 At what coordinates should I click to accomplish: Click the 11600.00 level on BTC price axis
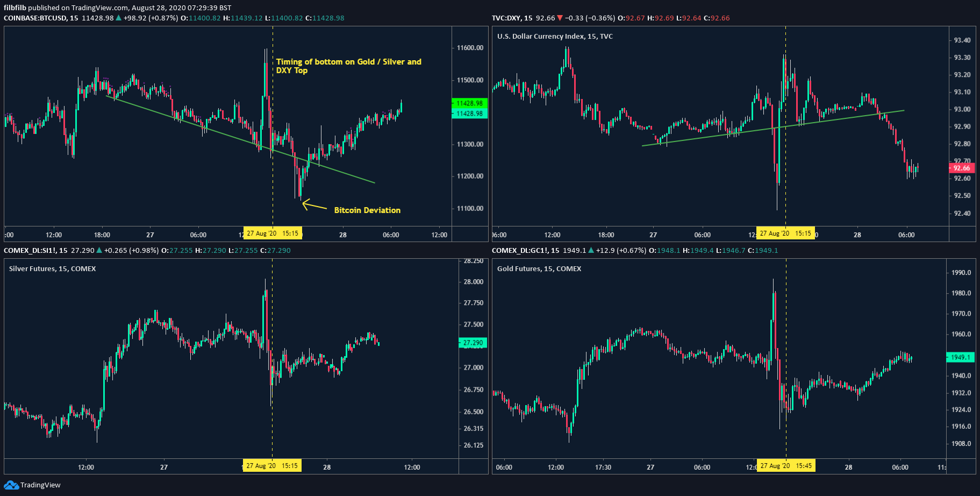click(470, 48)
